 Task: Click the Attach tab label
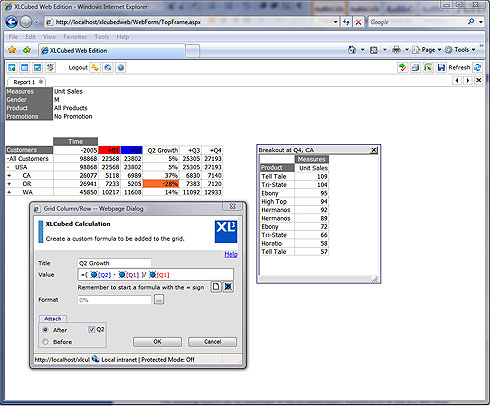(x=53, y=319)
